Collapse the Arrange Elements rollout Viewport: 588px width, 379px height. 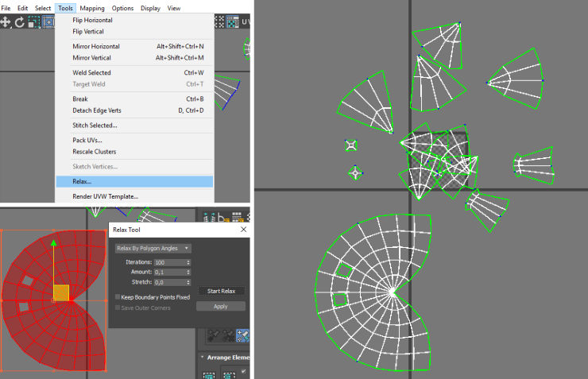pyautogui.click(x=203, y=358)
